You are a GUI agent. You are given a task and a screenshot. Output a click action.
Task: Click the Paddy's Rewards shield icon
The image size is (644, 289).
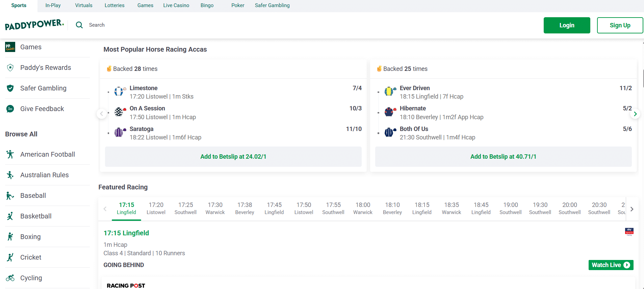[x=10, y=68]
